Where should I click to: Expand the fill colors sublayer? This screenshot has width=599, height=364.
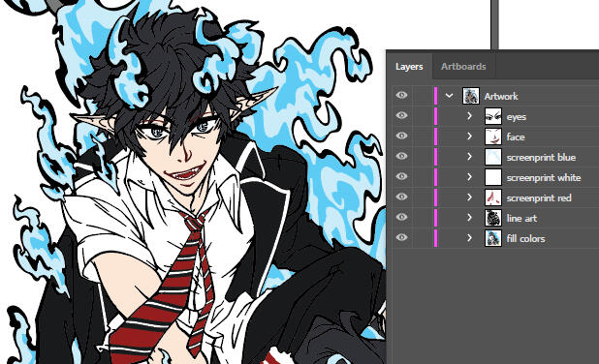469,238
